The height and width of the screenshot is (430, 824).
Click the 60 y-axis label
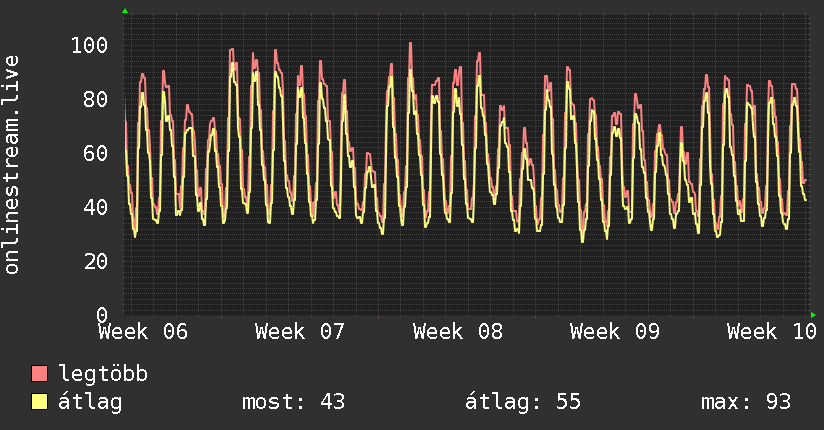[96, 153]
